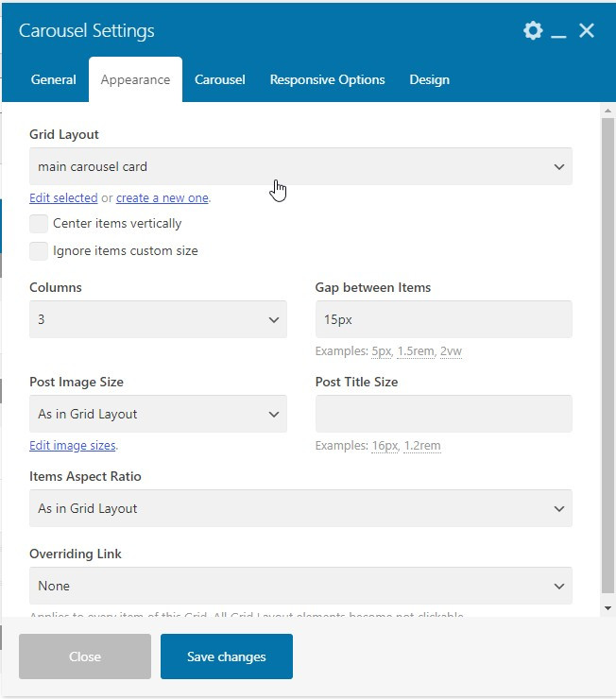
Task: Click the vertical scrollbar down arrow
Action: [x=607, y=608]
